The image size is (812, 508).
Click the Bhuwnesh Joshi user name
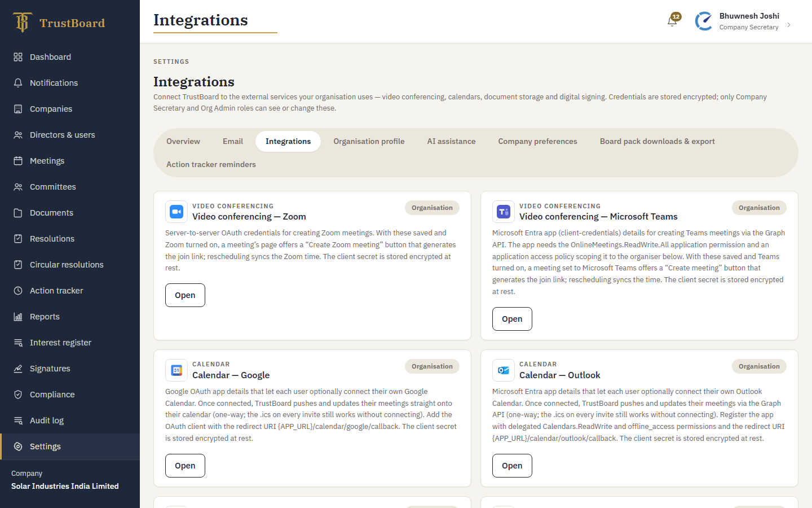(749, 16)
